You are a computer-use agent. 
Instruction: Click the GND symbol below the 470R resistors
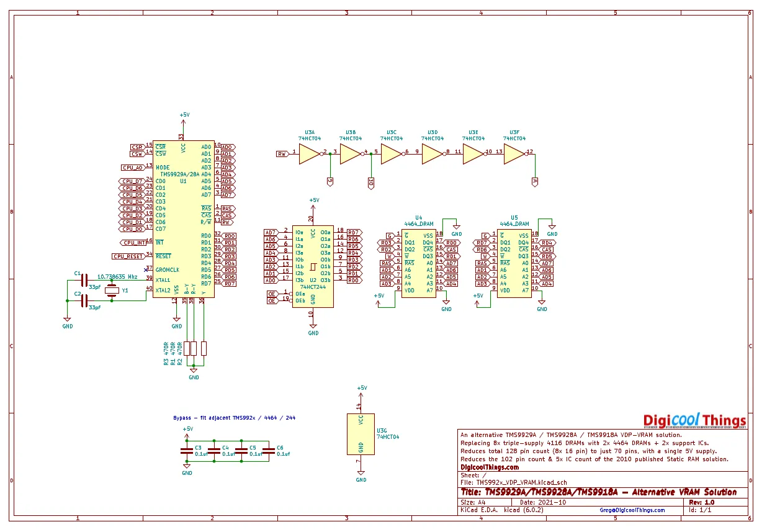pyautogui.click(x=194, y=374)
